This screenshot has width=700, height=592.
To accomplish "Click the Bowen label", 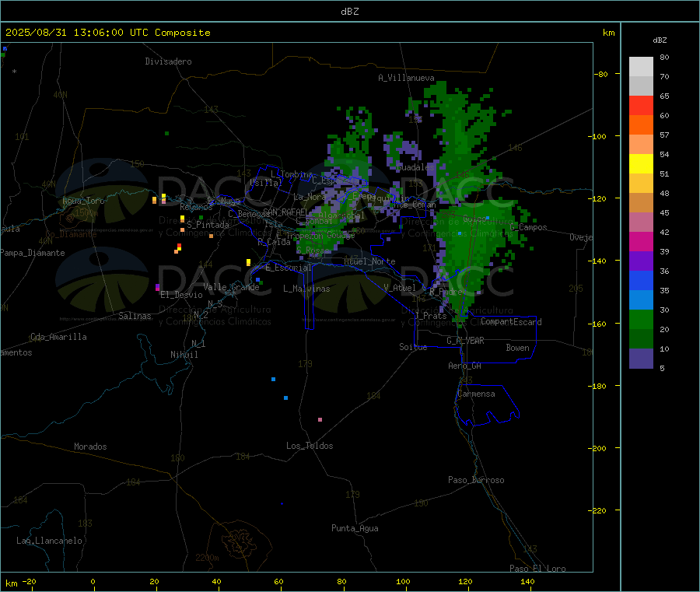I will coord(518,348).
